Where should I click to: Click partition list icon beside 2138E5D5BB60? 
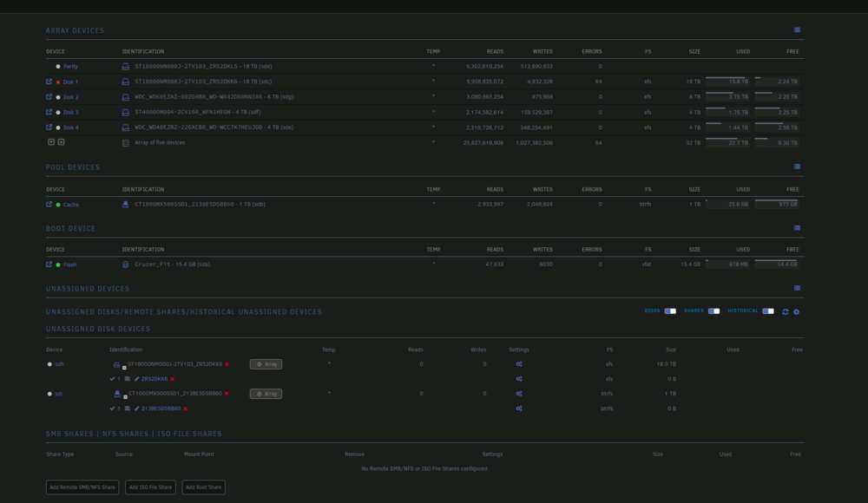128,408
